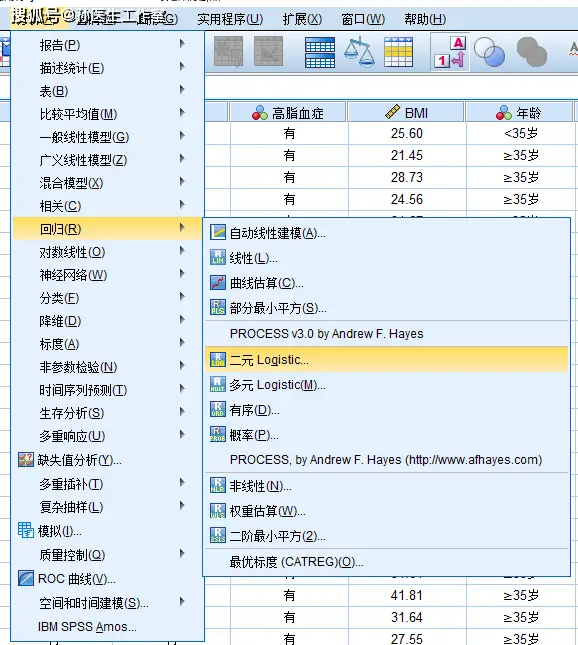Screen dimensions: 578x645
Task: Click the PLS icon beside 部分最小平方(S)
Action: [x=218, y=307]
